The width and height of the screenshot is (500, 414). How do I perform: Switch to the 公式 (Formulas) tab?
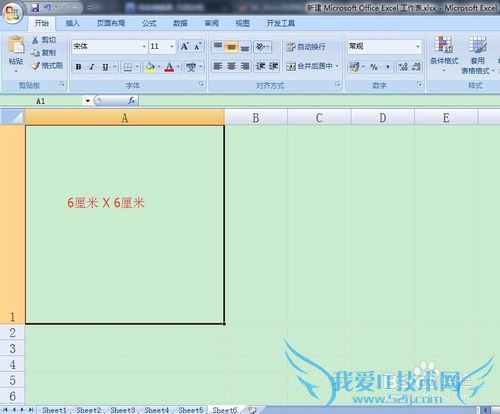149,23
